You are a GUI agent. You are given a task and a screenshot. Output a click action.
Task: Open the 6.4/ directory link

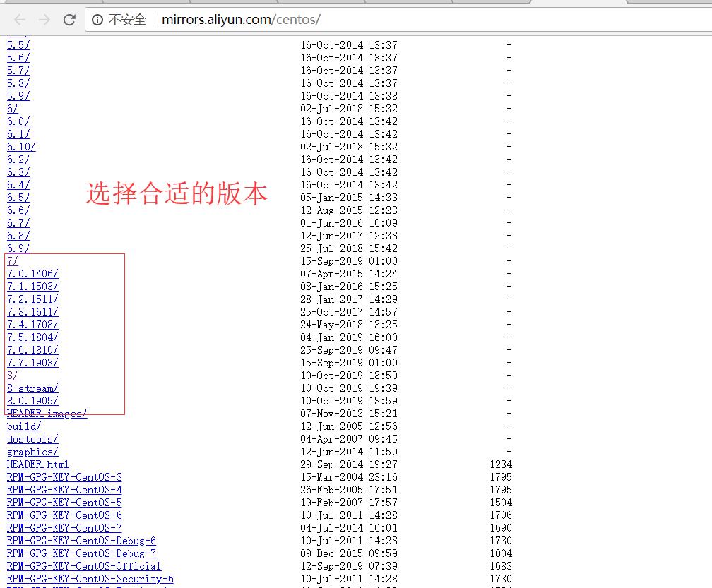tap(18, 185)
